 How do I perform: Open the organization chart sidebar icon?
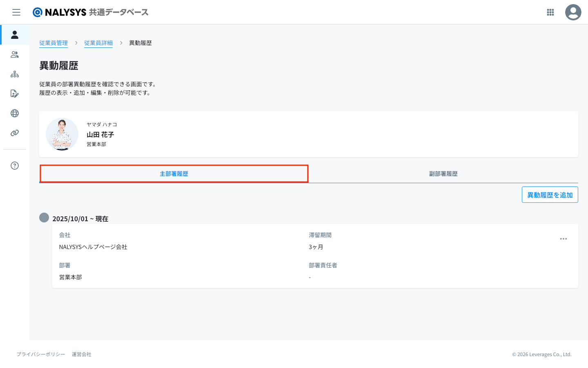point(15,74)
